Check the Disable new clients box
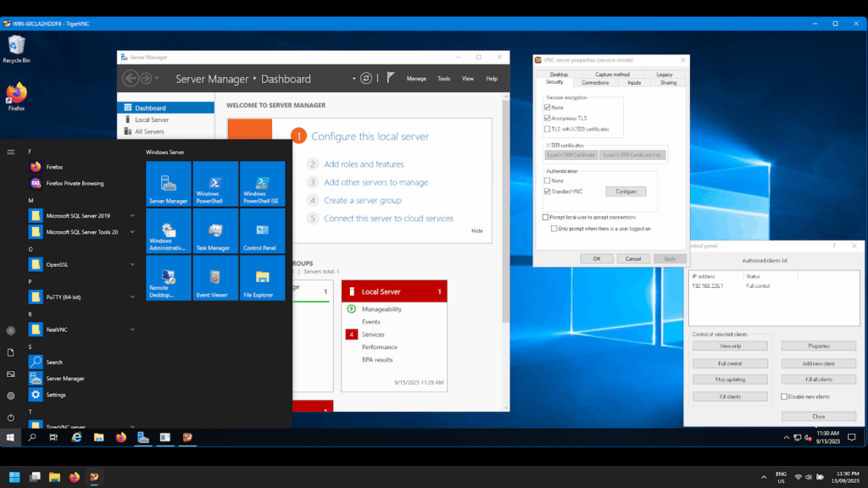This screenshot has width=868, height=488. (x=784, y=396)
